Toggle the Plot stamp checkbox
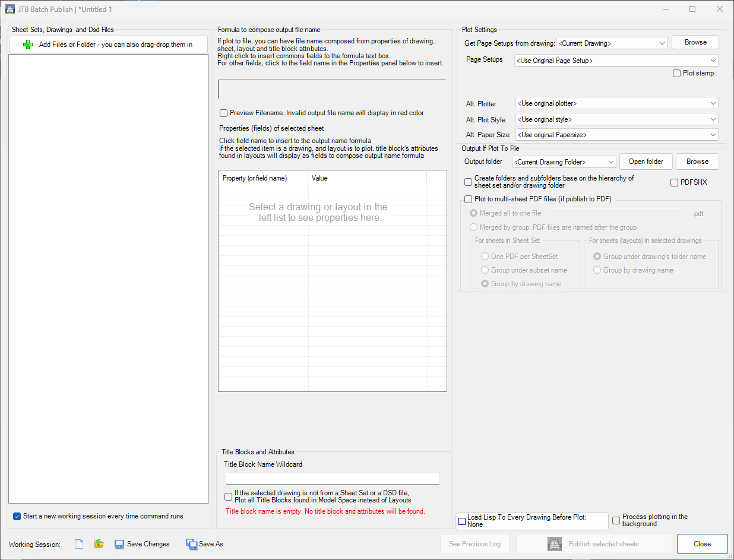Screen dimensions: 734x560 (676, 73)
